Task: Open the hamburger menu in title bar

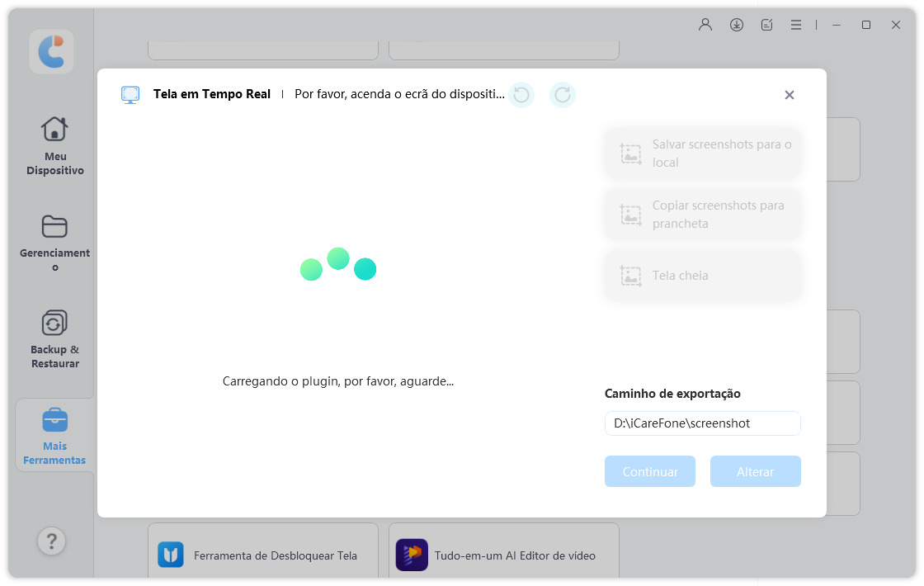Action: coord(796,25)
